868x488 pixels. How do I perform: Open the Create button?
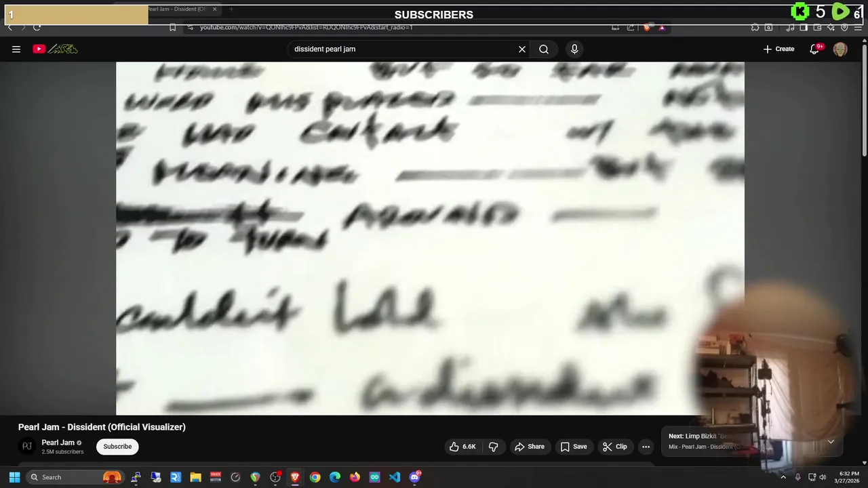point(778,49)
